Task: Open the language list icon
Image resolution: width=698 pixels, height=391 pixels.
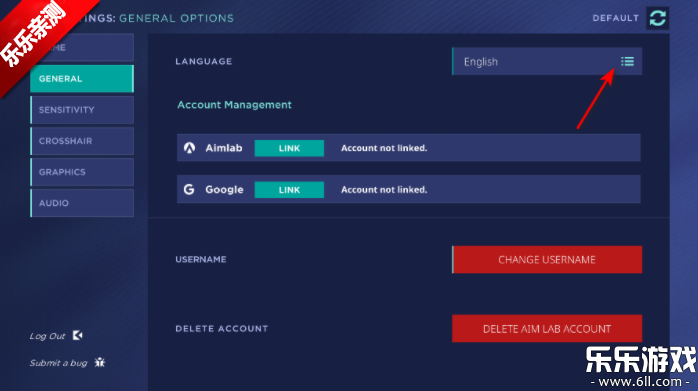Action: pyautogui.click(x=627, y=61)
